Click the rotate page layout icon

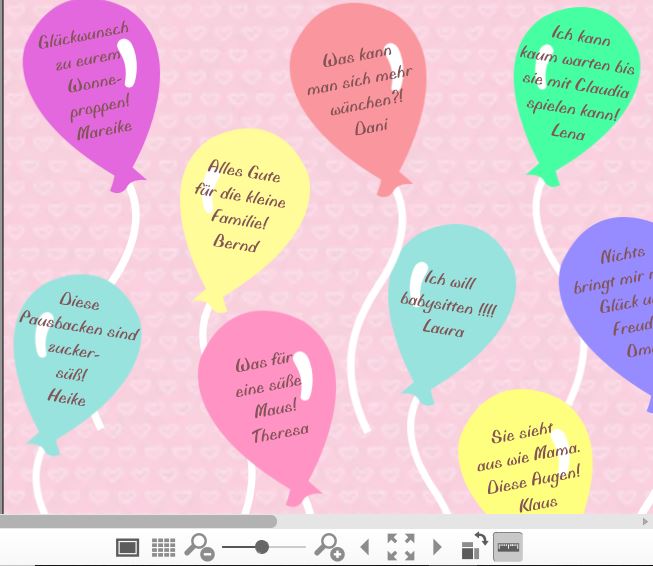[474, 545]
